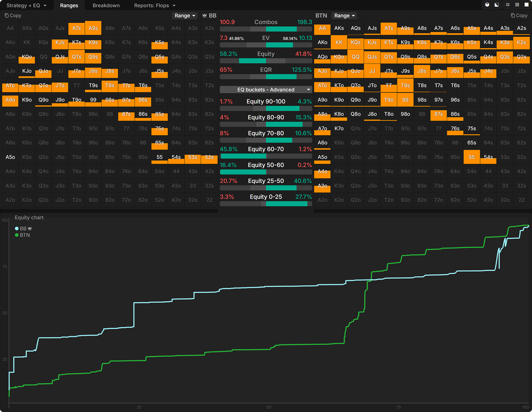Click the diagonal half-filled square icon
This screenshot has width=532, height=412.
(x=496, y=5)
